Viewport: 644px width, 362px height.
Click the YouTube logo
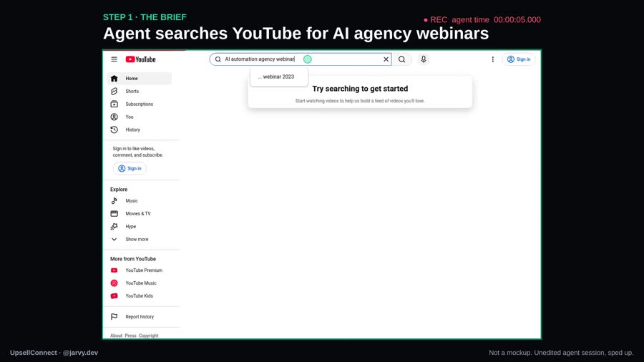point(140,59)
